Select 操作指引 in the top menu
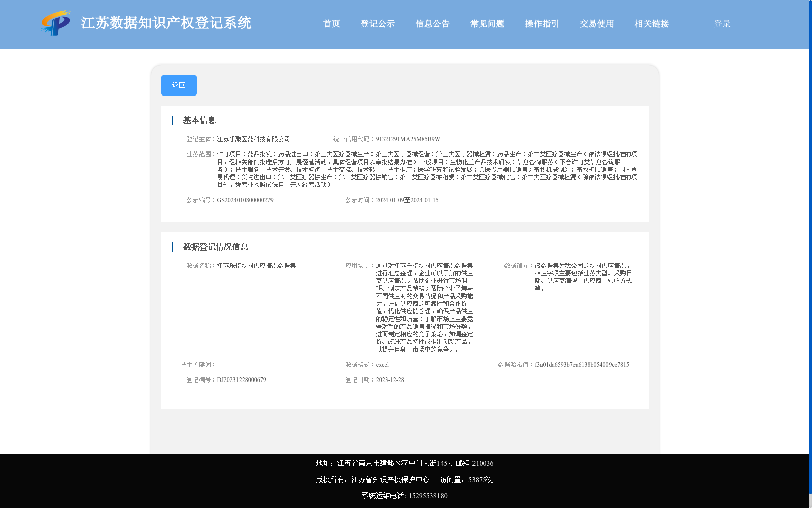The height and width of the screenshot is (508, 812). pyautogui.click(x=542, y=24)
